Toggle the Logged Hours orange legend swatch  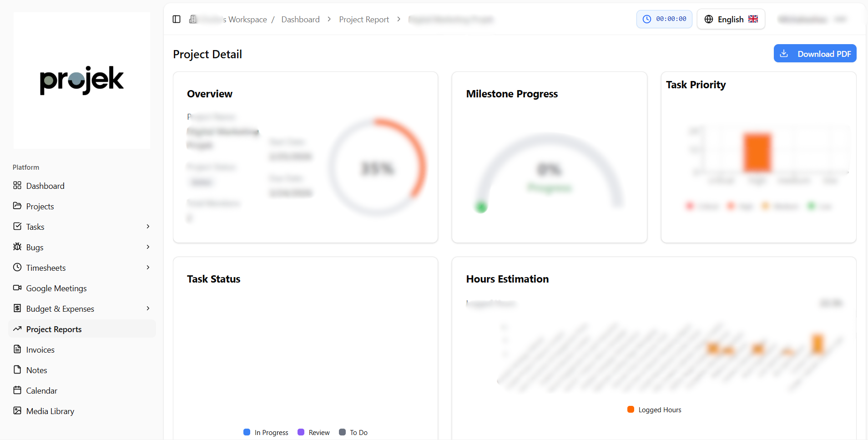pyautogui.click(x=631, y=410)
